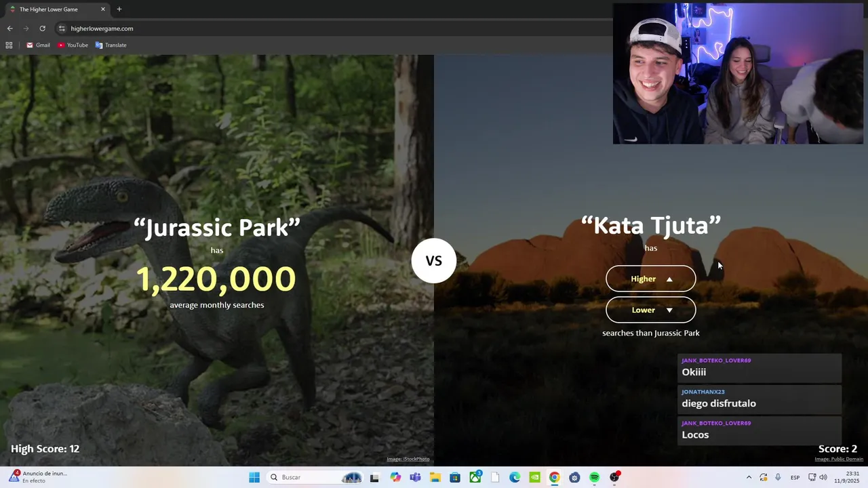The width and height of the screenshot is (868, 488).
Task: Click the address bar showing higherlowergame.com
Action: point(332,28)
